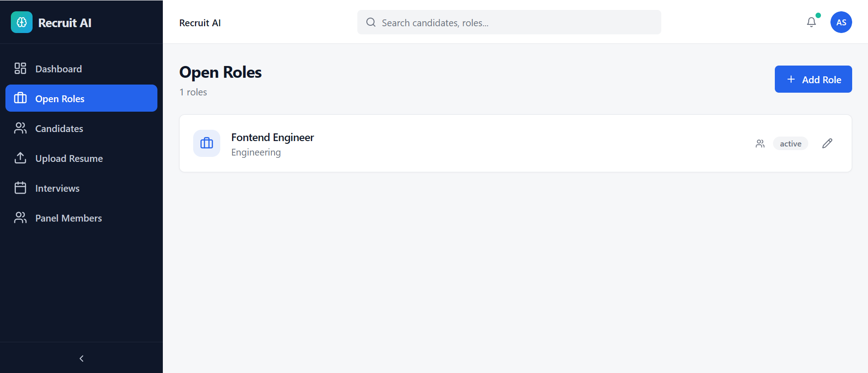Click the active status badge

(x=790, y=144)
